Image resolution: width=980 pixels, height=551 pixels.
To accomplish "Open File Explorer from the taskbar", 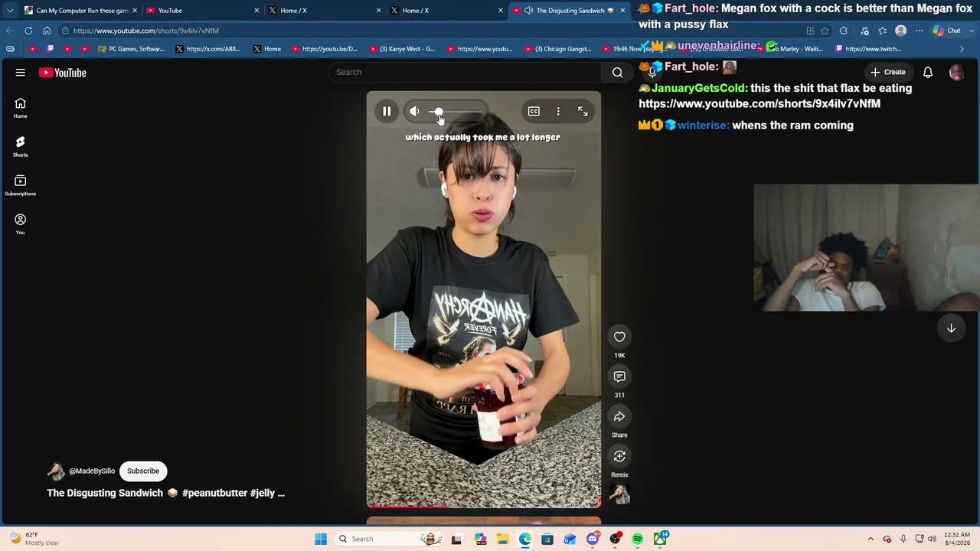I will pos(502,540).
